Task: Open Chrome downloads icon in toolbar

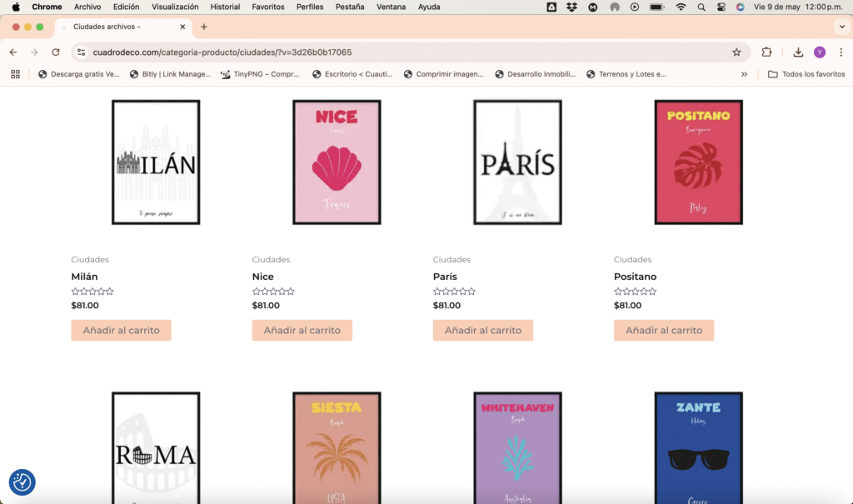Action: (x=798, y=52)
